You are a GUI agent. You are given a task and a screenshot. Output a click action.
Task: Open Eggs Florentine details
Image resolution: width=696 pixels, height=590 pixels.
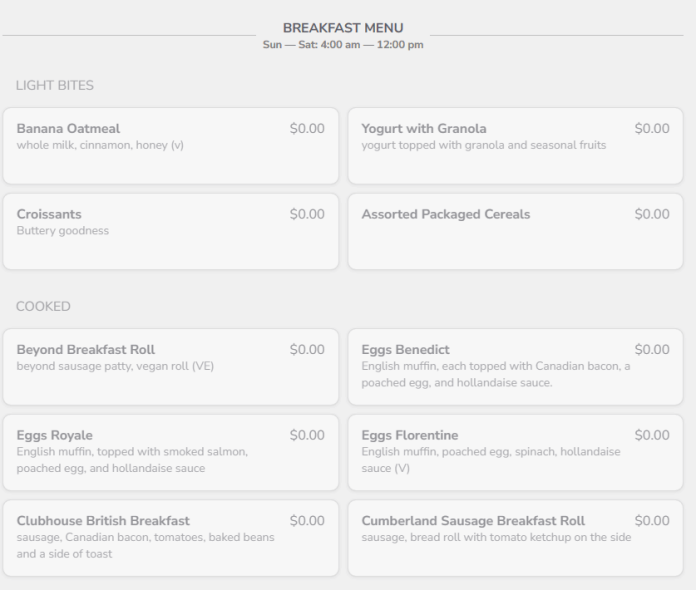[515, 452]
